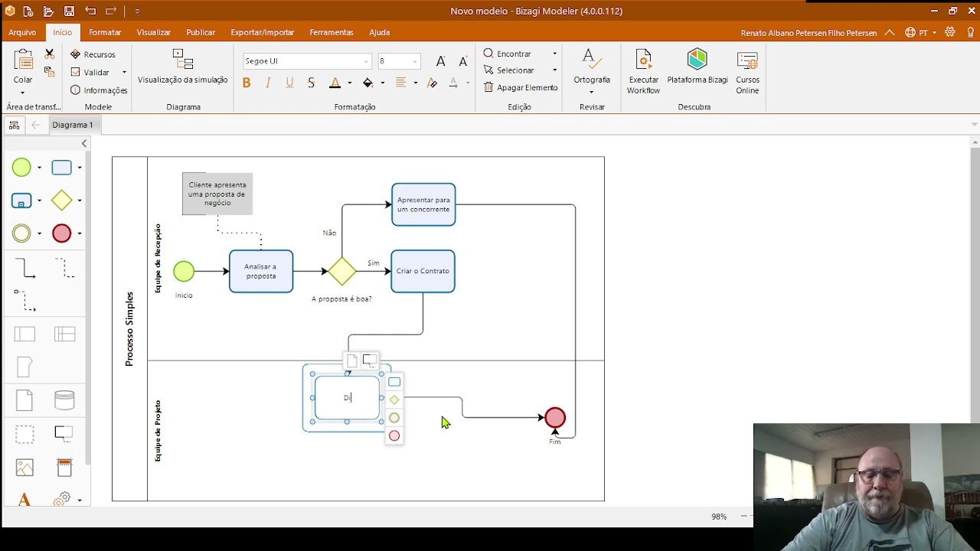Open the font color dropdown arrow
The height and width of the screenshot is (551, 980).
pyautogui.click(x=349, y=83)
